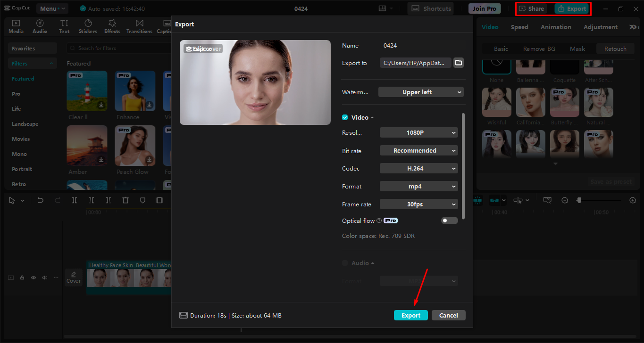
Task: Click the timeline zoom slider handle
Action: tap(580, 200)
